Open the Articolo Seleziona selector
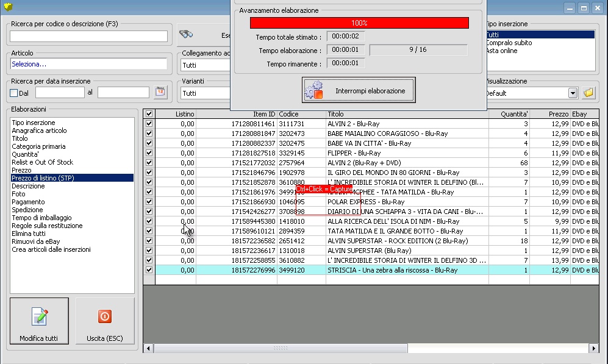This screenshot has height=364, width=608. click(88, 64)
